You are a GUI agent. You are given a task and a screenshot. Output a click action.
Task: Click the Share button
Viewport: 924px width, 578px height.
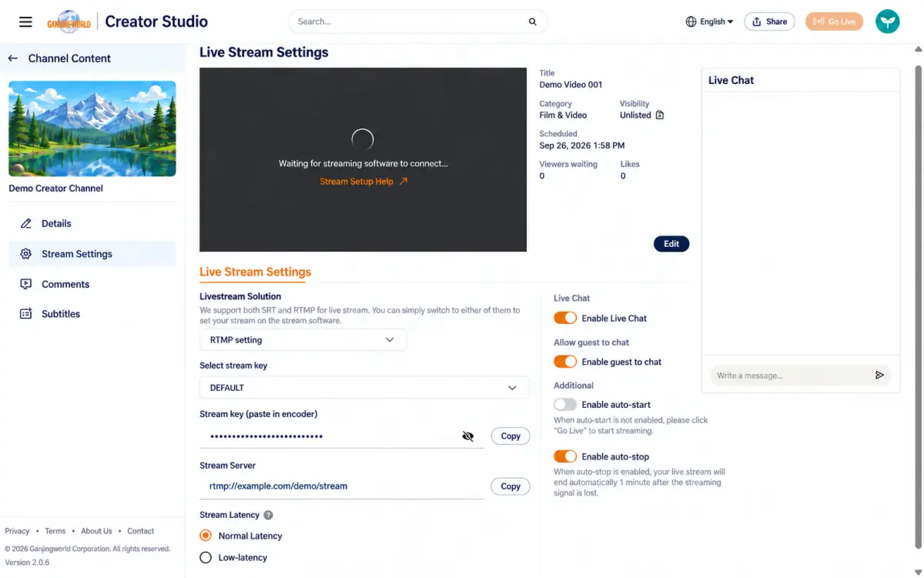(769, 22)
